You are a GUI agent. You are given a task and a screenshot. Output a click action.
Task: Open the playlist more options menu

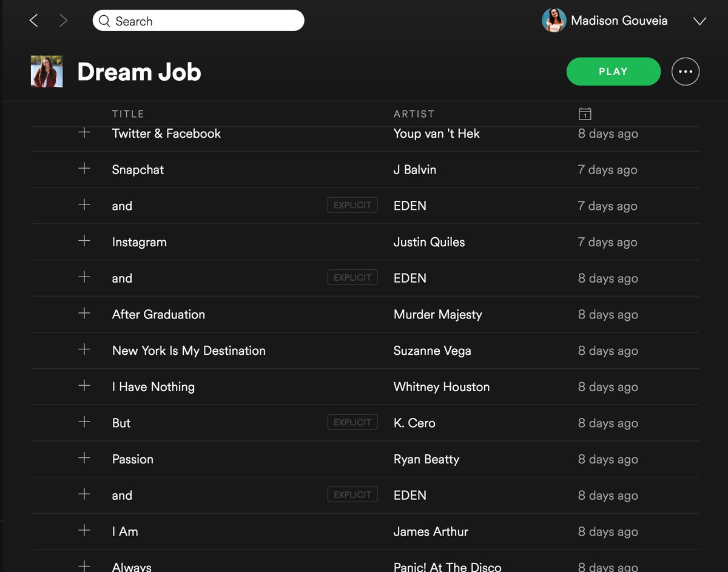[686, 72]
